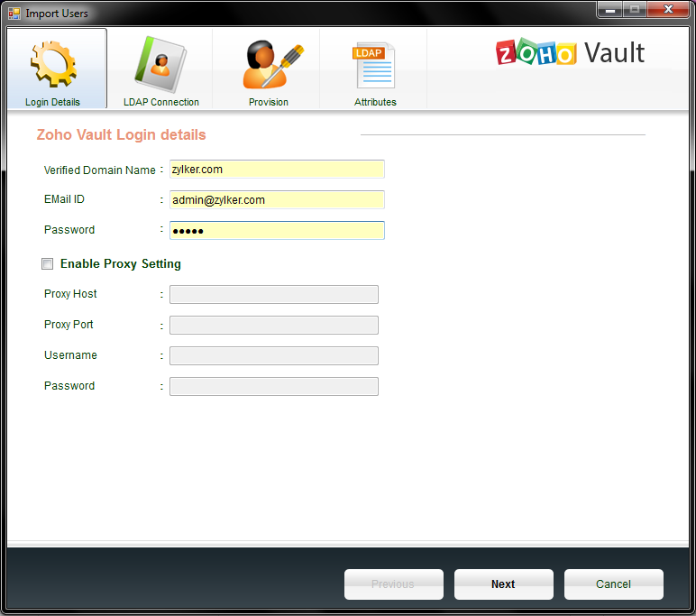
Task: Click the Import Users window title icon
Action: [x=14, y=14]
